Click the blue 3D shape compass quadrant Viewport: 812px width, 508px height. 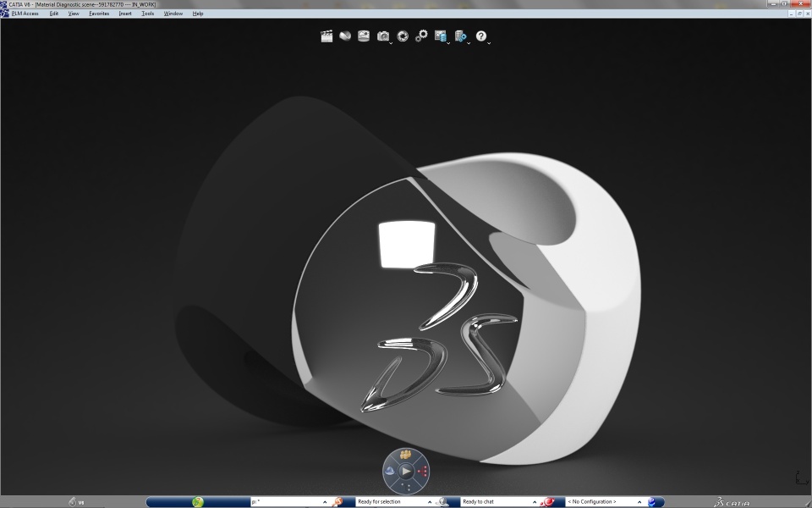[390, 471]
